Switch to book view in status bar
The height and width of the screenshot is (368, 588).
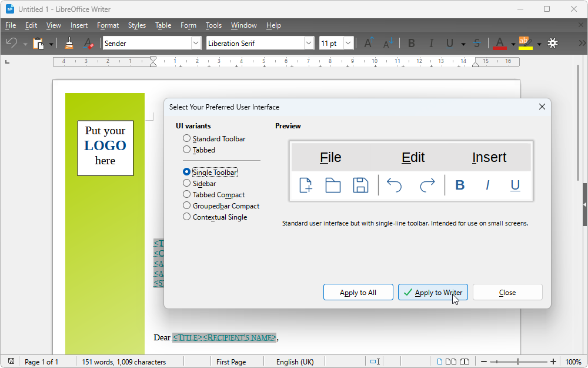point(465,362)
